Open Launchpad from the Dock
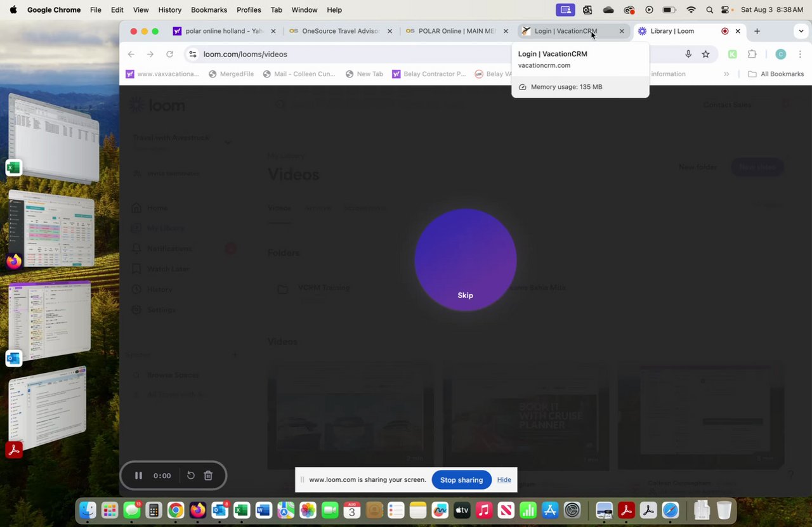The width and height of the screenshot is (812, 527). 110,510
